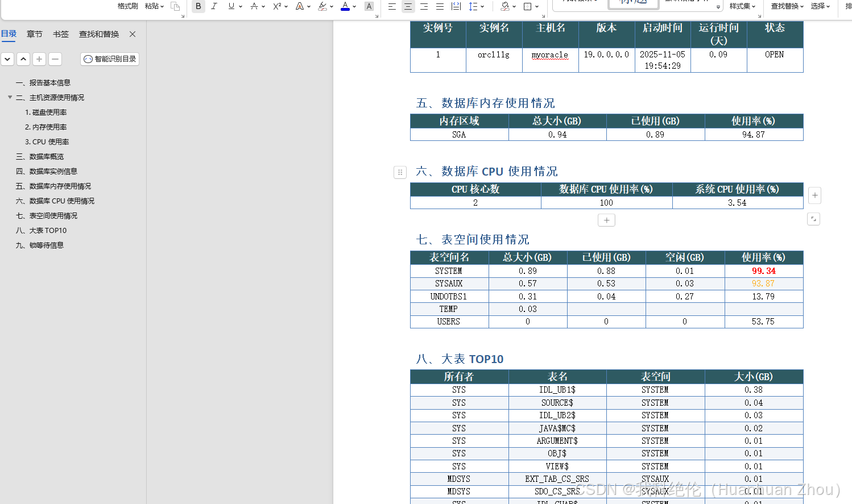
Task: Align paragraph to the left
Action: click(392, 6)
